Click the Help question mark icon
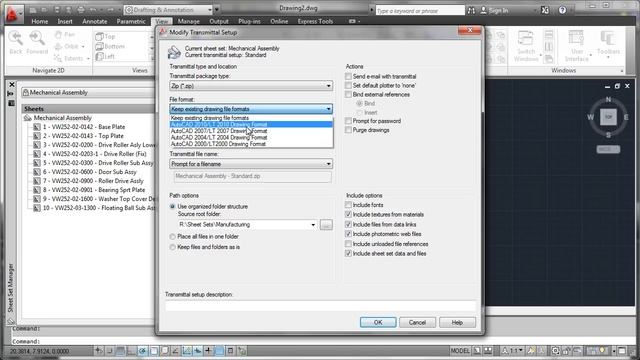This screenshot has height=360, width=640. tap(562, 10)
